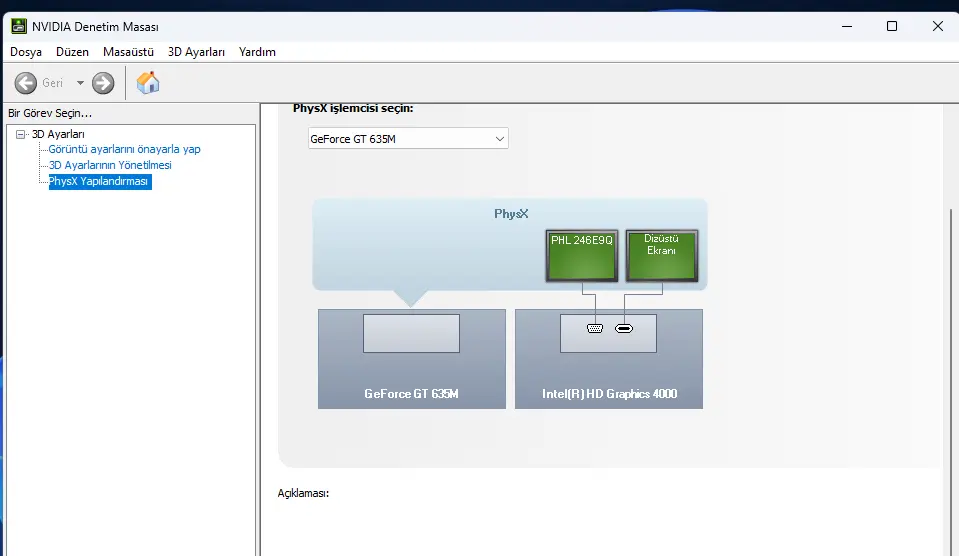This screenshot has height=556, width=959.
Task: Click the PhysX diagram heading text
Action: [511, 214]
